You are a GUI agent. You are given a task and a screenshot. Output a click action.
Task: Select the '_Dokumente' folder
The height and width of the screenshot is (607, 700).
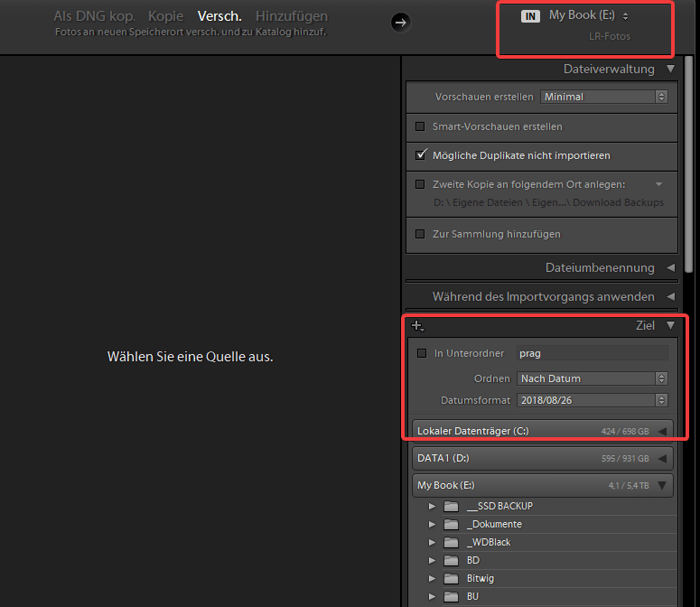coord(494,524)
